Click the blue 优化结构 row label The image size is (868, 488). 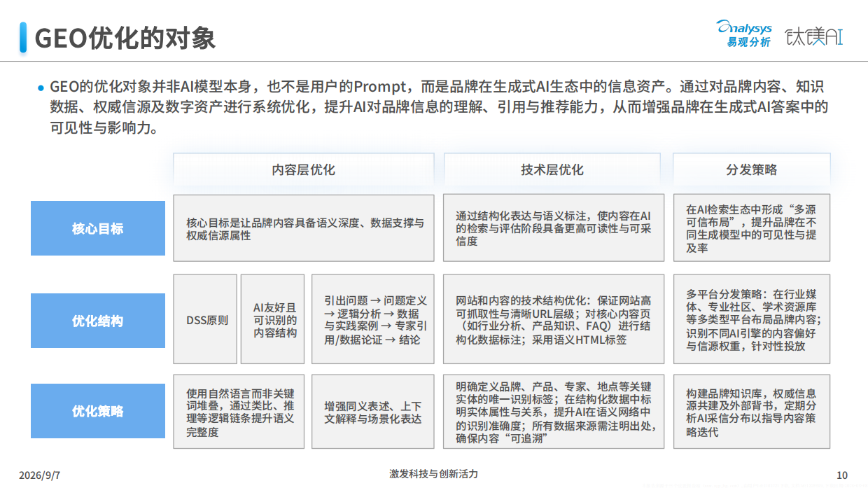pos(98,321)
